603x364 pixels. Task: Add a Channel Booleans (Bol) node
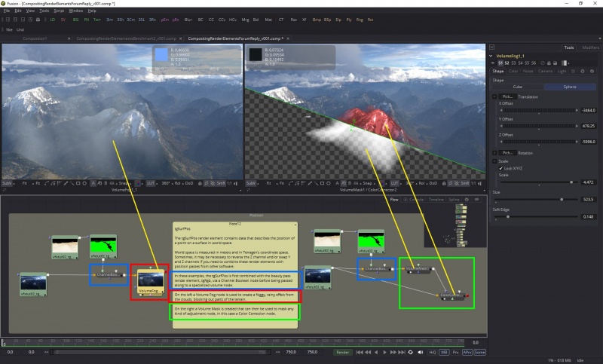click(x=256, y=20)
